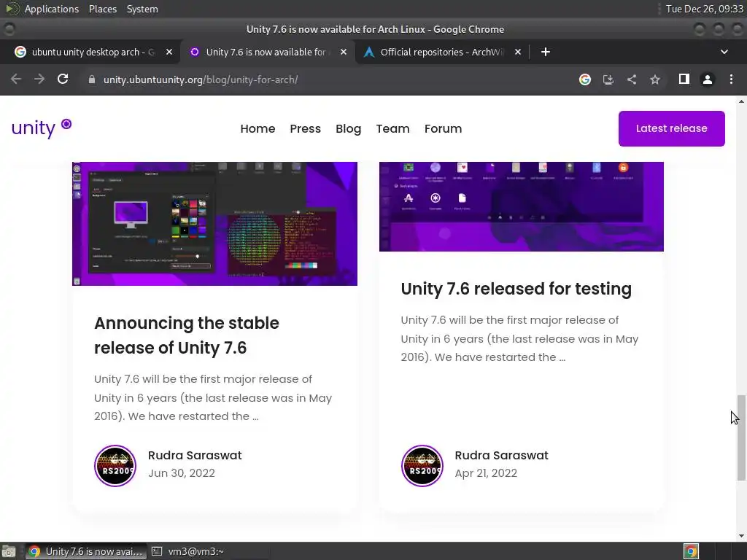Switch to Chrome window in the taskbar
The image size is (747, 560).
point(85,551)
